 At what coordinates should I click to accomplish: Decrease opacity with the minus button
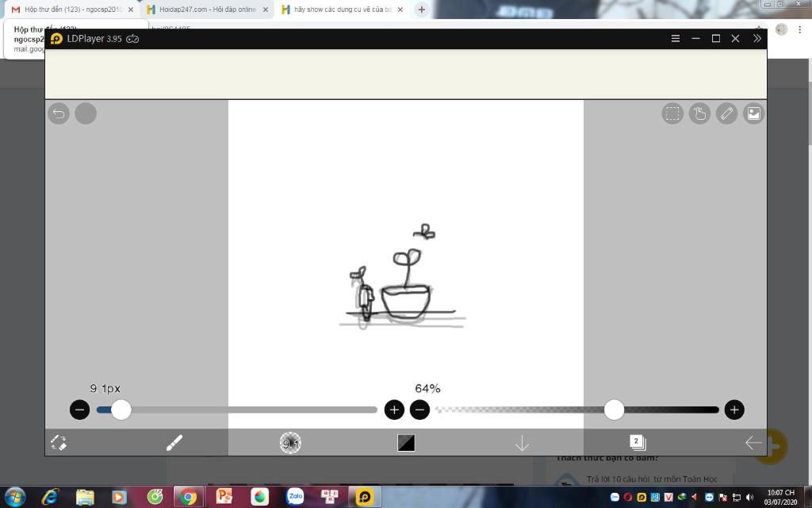click(420, 410)
